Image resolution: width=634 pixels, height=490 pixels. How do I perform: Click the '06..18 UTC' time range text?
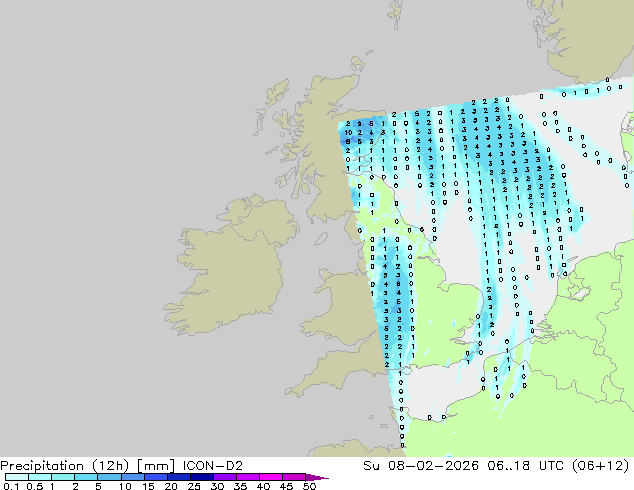coord(527,466)
